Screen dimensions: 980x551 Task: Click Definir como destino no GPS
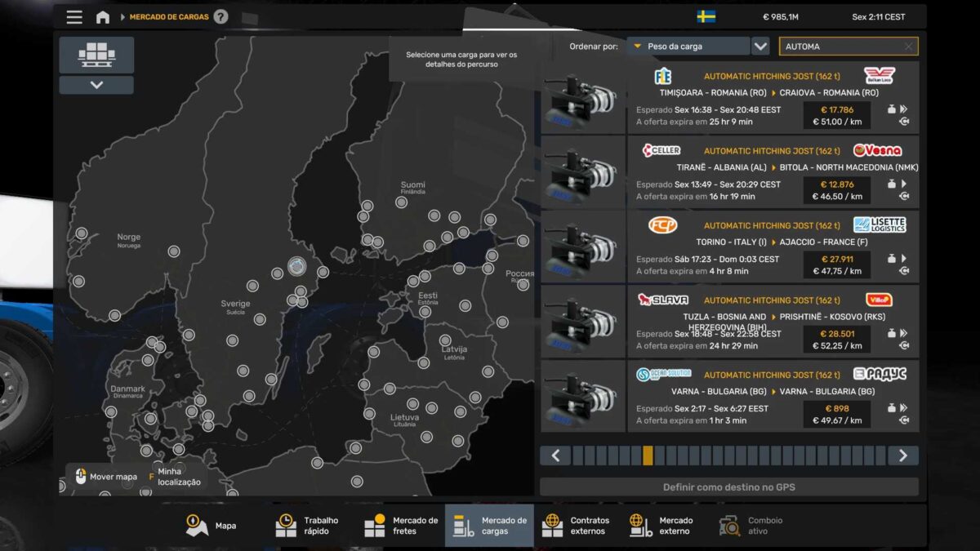728,487
